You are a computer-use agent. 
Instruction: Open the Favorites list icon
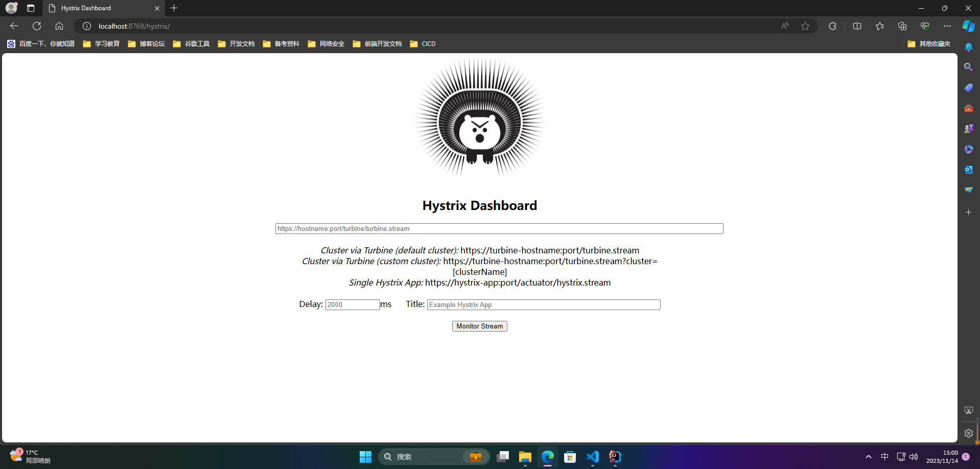880,26
